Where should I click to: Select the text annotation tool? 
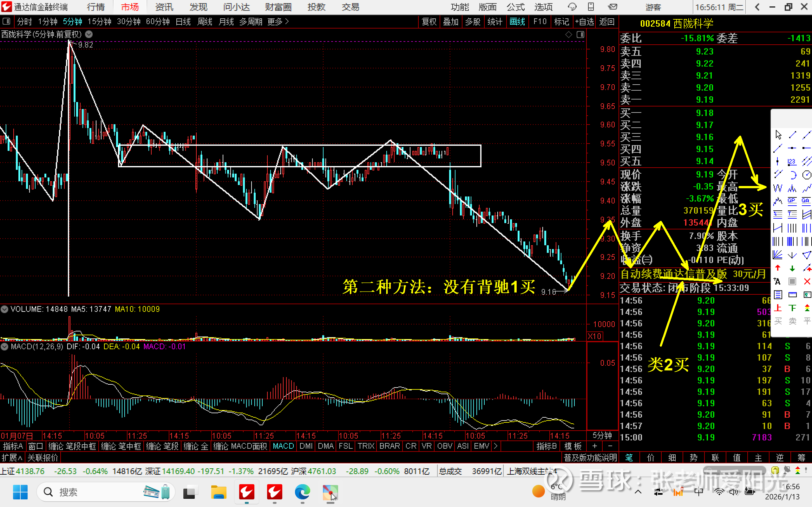pos(778,281)
